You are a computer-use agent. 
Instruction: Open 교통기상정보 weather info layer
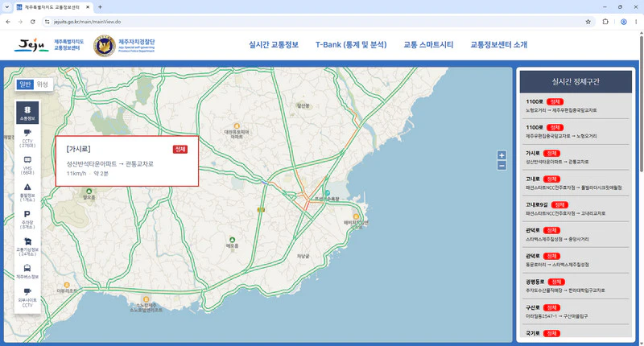point(27,247)
